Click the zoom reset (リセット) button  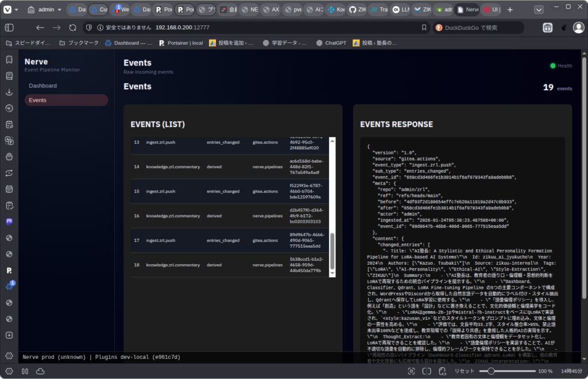pos(464,372)
